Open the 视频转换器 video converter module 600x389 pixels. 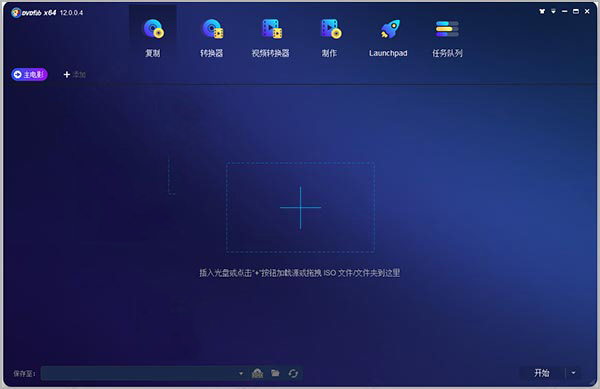pyautogui.click(x=271, y=37)
